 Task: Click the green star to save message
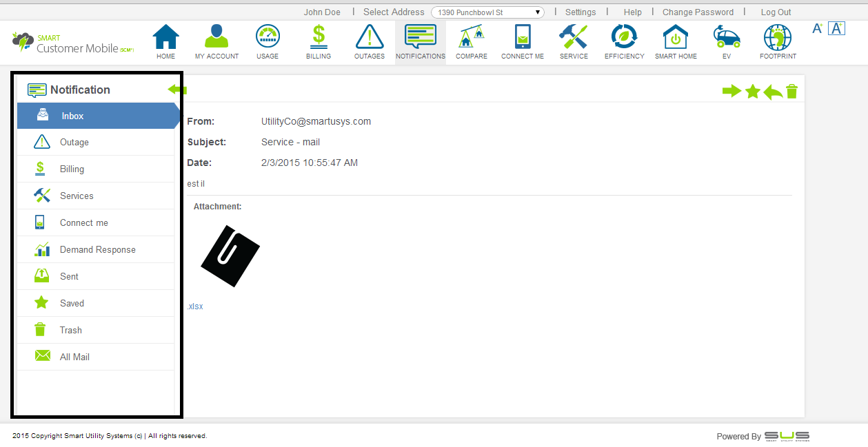[x=752, y=91]
